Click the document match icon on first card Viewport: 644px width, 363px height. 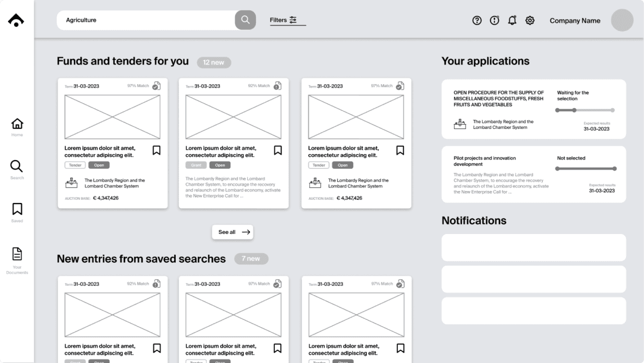[156, 86]
